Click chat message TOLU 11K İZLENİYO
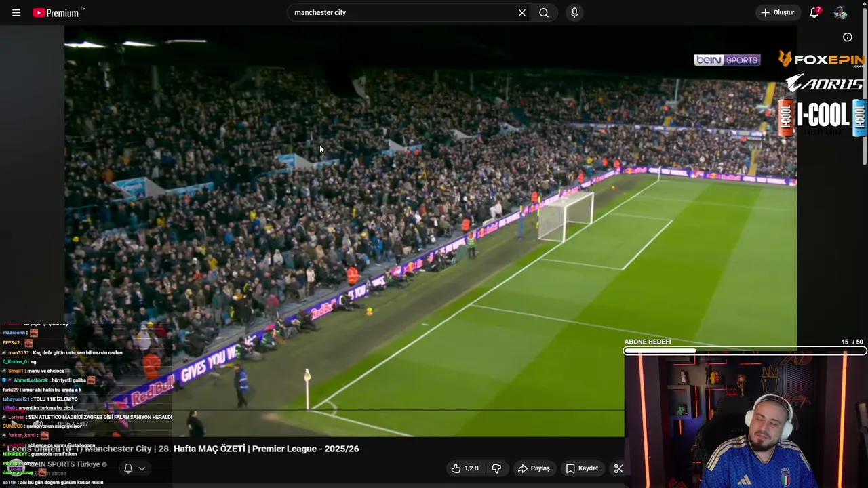Screen dimensions: 868x488 tap(56, 399)
